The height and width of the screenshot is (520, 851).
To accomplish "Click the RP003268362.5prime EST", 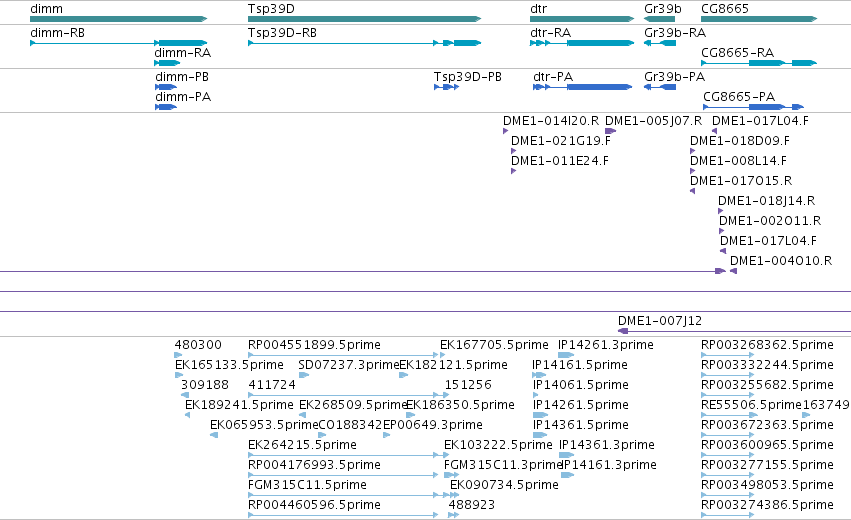I will point(727,355).
